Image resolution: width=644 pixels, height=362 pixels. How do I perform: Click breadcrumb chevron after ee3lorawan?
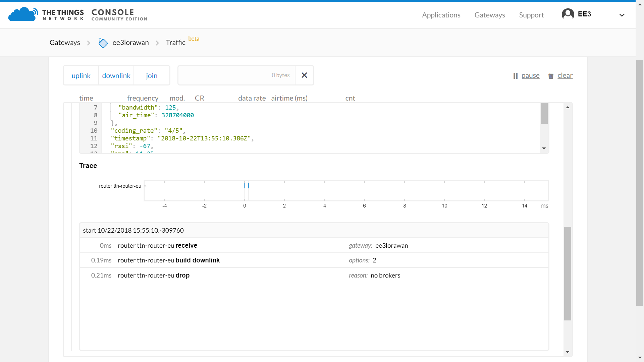157,43
